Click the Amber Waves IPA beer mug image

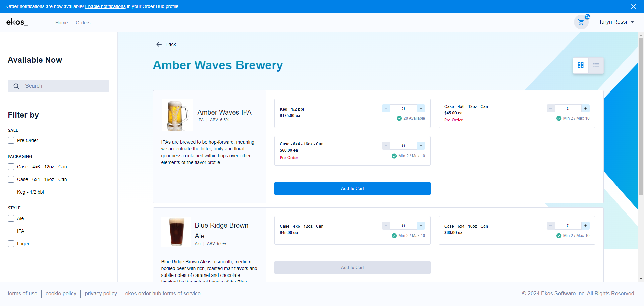click(177, 115)
